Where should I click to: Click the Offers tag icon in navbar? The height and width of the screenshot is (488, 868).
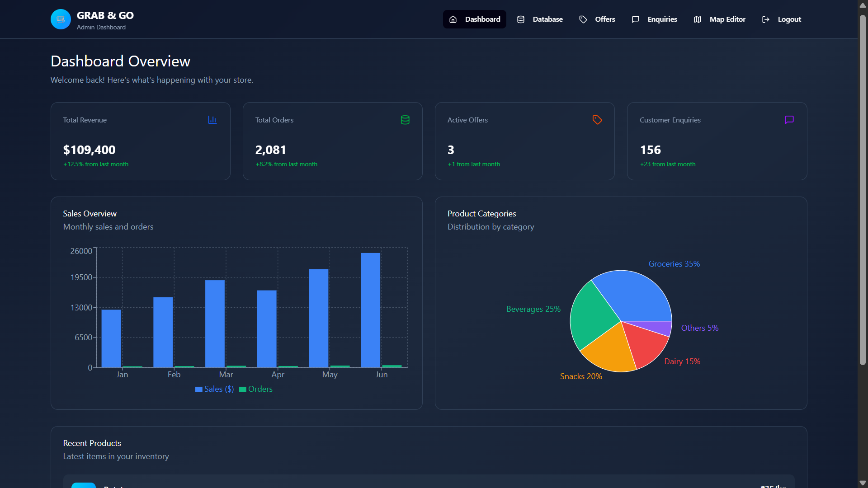(583, 19)
